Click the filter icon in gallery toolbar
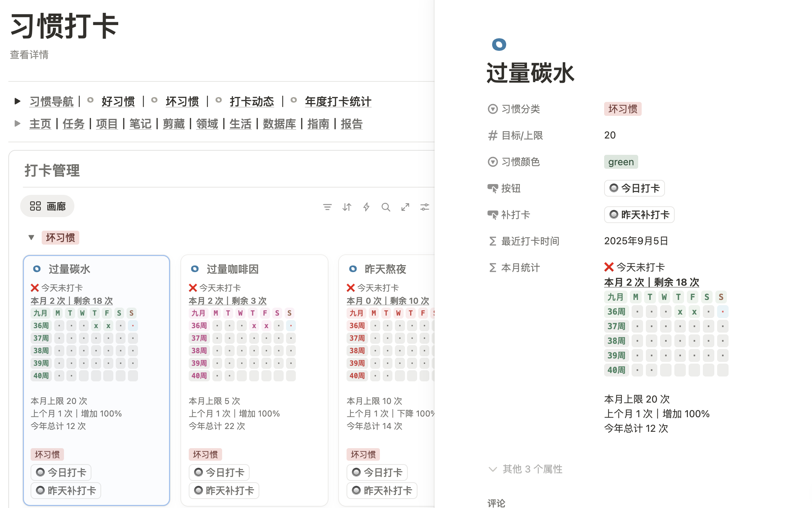This screenshot has width=812, height=508. (x=327, y=207)
